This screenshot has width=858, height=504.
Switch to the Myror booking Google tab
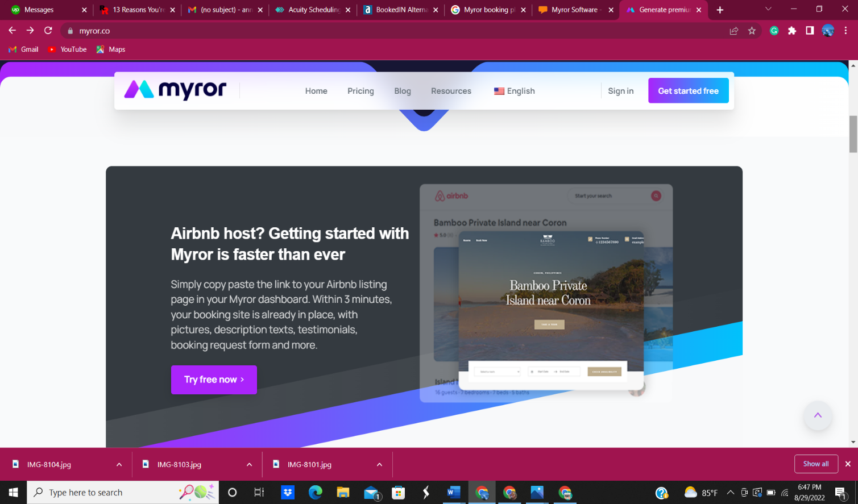click(x=489, y=10)
